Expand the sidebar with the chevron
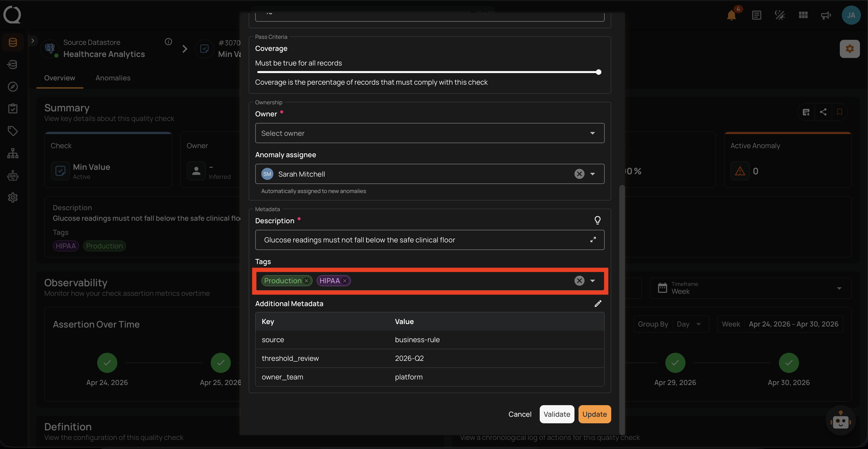The image size is (868, 449). click(33, 41)
